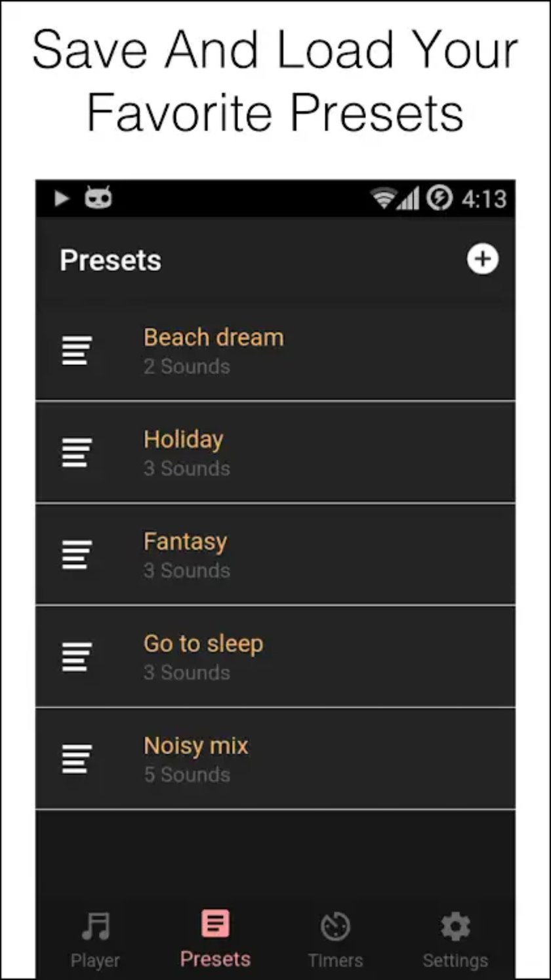551x980 pixels.
Task: Tap the list icon beside Holiday
Action: [77, 452]
